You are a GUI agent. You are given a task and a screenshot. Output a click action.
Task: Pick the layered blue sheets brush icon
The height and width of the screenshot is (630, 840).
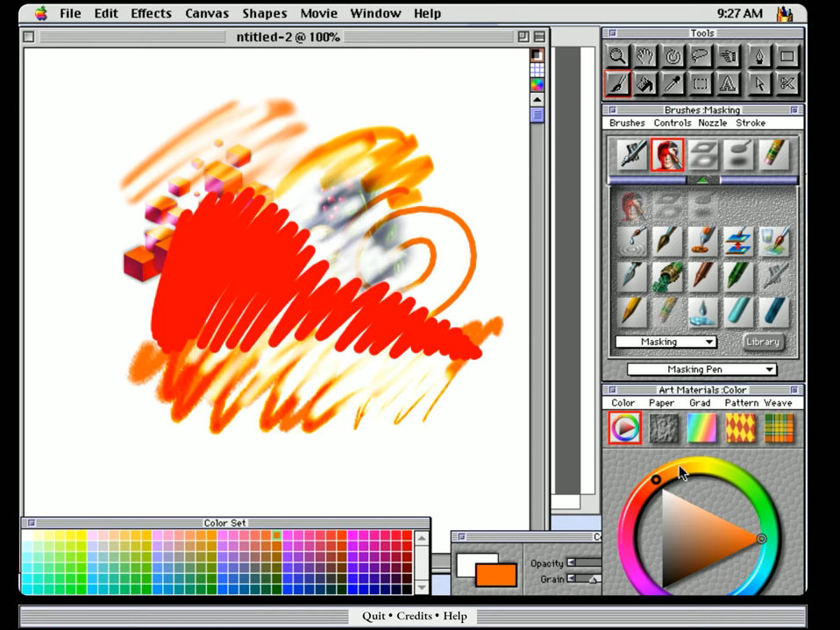pos(738,241)
